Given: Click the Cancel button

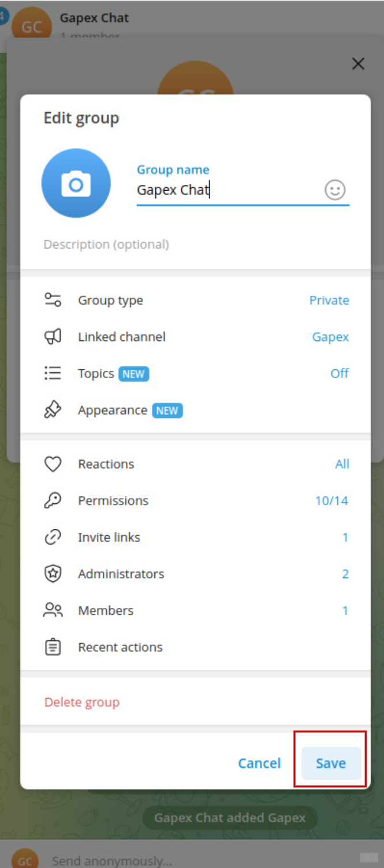Looking at the screenshot, I should [x=259, y=763].
